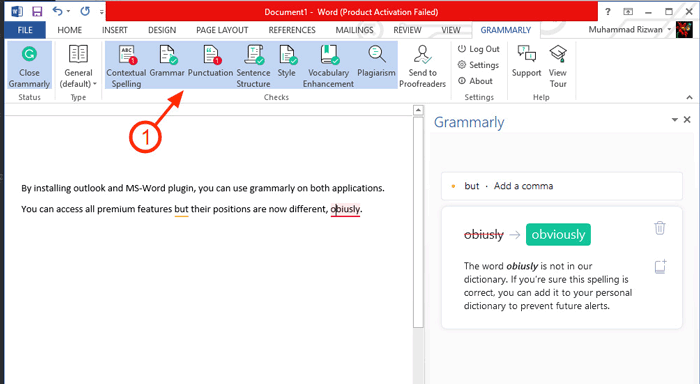Image resolution: width=700 pixels, height=384 pixels.
Task: Open the Grammarly pane options dropdown arrow
Action: [675, 120]
